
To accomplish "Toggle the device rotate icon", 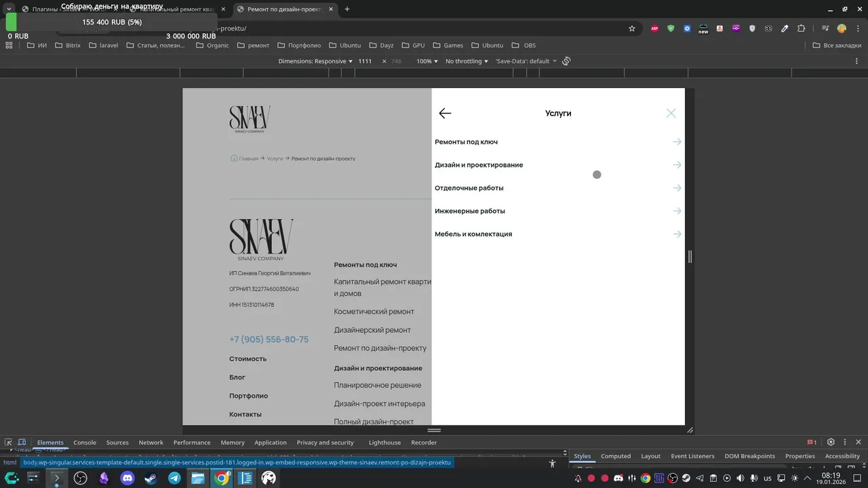I will pyautogui.click(x=566, y=61).
